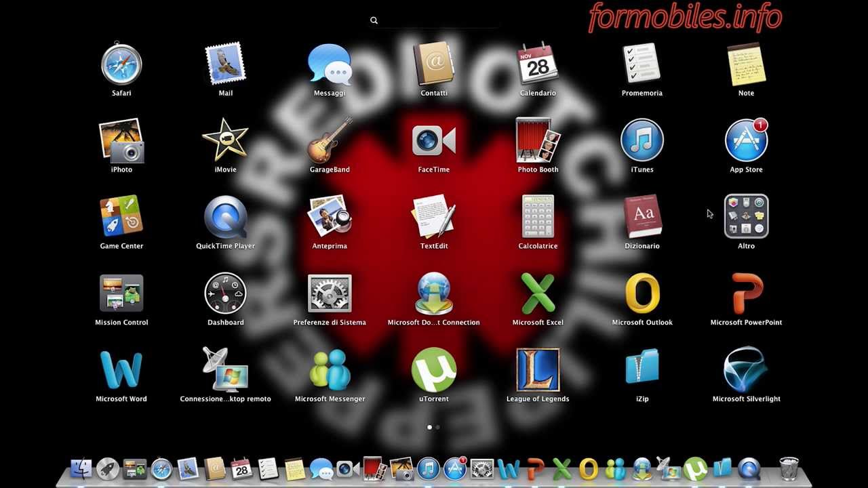Launch Photo Booth from Launchpad grid
This screenshot has height=488, width=868.
click(538, 140)
